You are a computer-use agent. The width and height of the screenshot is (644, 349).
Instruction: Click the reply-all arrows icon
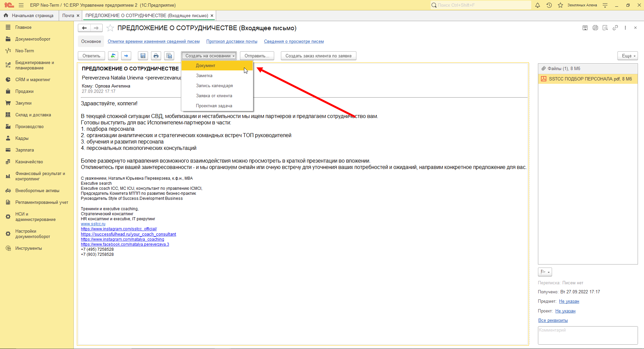[113, 56]
